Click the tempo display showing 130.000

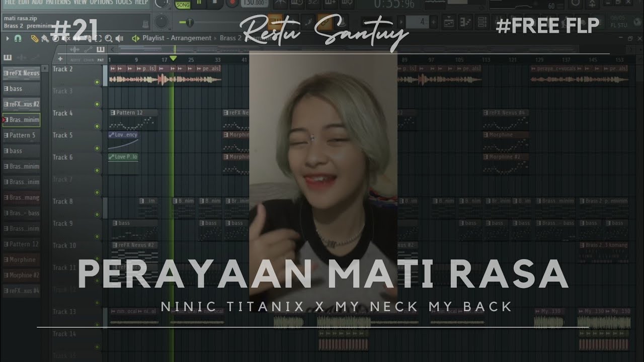[x=255, y=3]
